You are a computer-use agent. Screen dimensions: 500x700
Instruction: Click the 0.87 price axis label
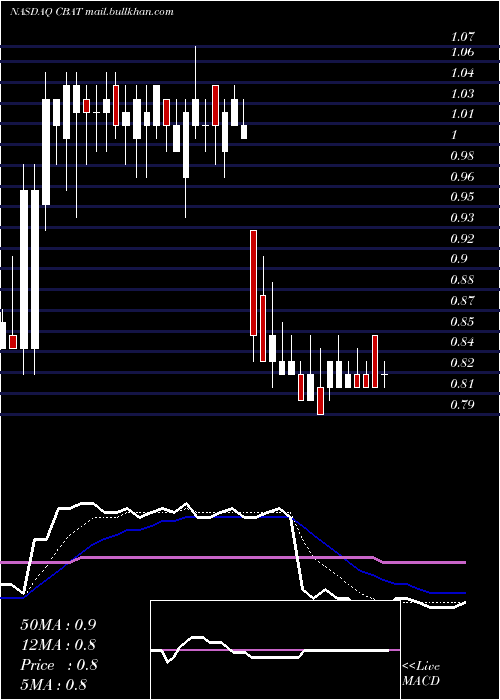tap(462, 300)
